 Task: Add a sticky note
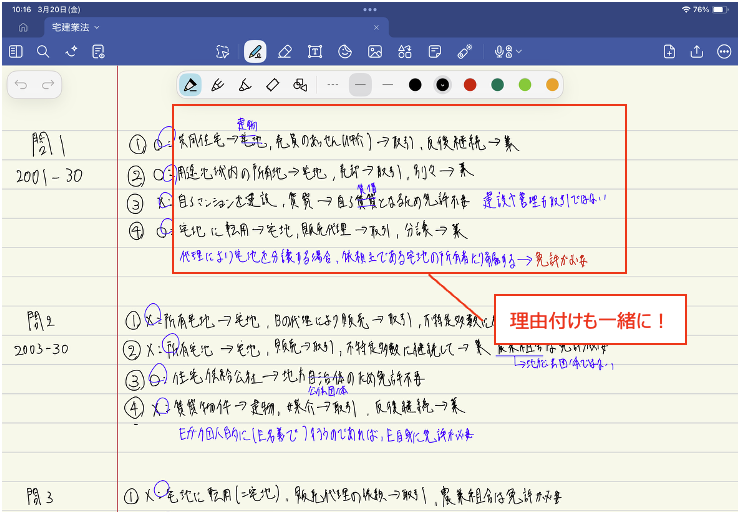click(x=434, y=51)
